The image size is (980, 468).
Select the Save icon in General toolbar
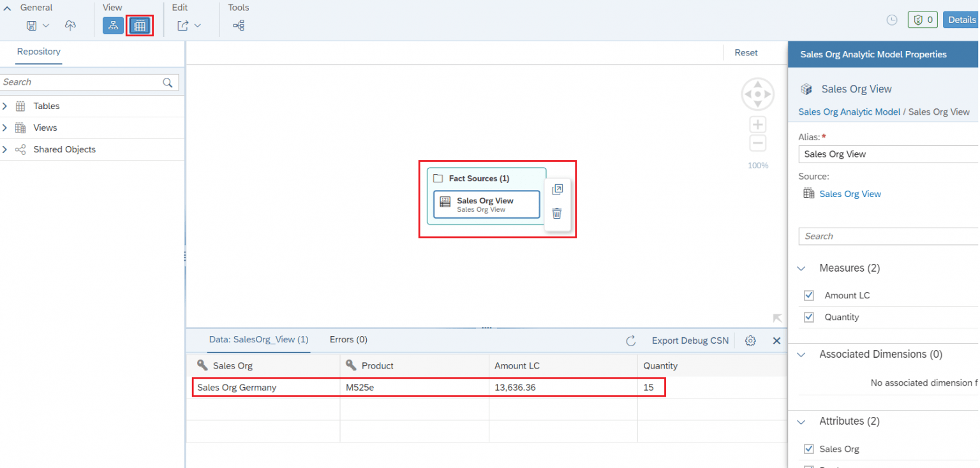pyautogui.click(x=32, y=25)
